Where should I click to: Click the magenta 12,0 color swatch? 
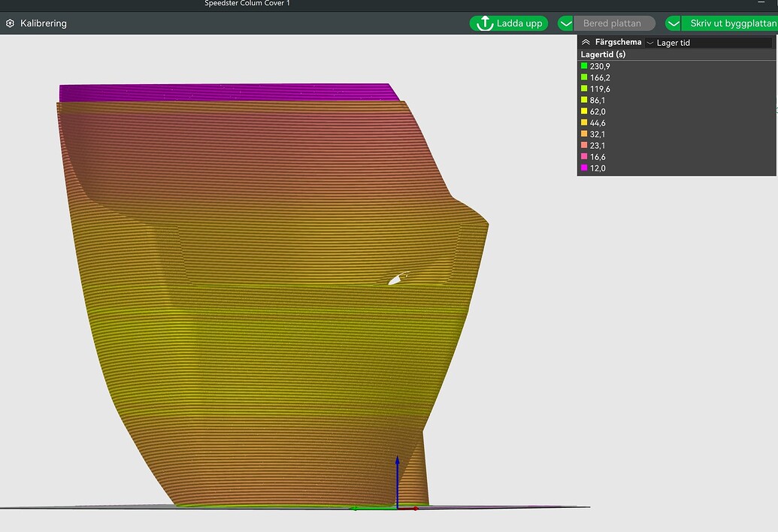584,168
